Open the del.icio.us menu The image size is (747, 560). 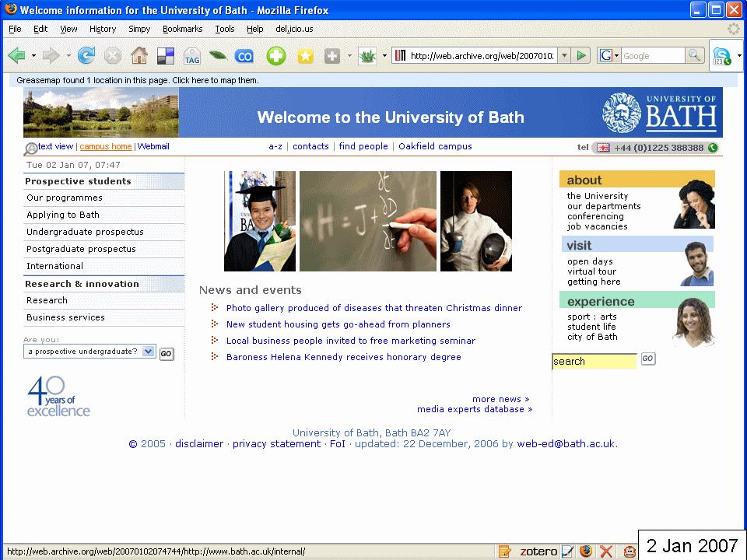(x=294, y=29)
